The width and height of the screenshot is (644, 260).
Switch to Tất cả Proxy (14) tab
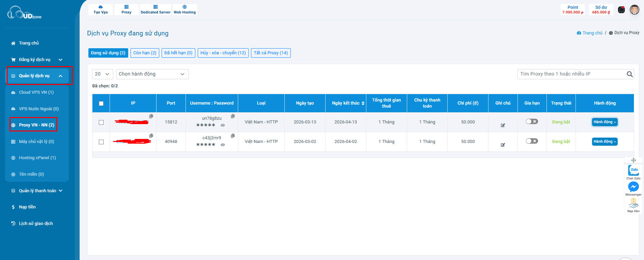coord(271,53)
